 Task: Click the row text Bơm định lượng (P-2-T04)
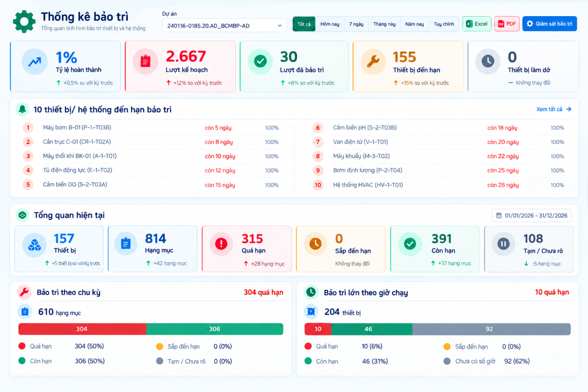368,171
